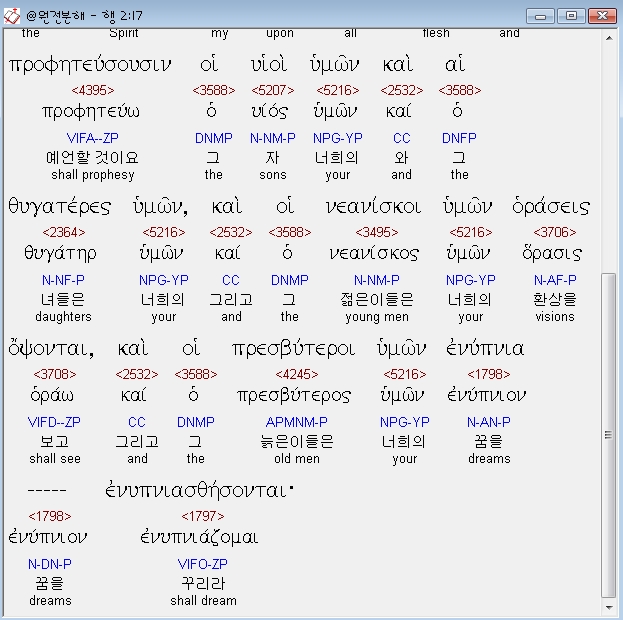The width and height of the screenshot is (623, 620).
Task: Click English gloss 'shall see'
Action: point(55,459)
